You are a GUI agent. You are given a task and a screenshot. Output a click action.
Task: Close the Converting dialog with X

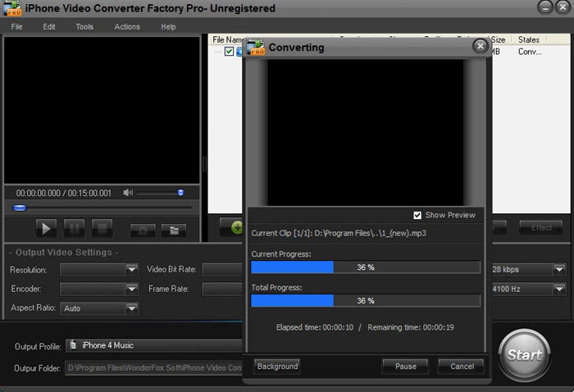[481, 46]
